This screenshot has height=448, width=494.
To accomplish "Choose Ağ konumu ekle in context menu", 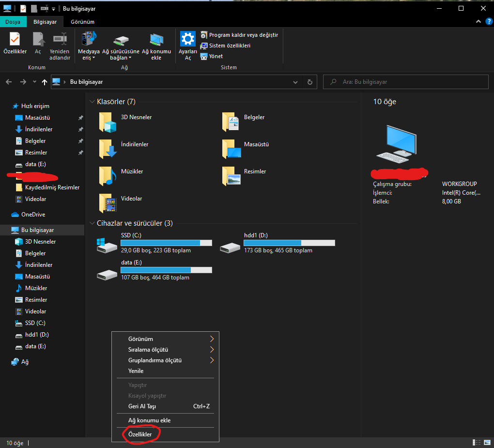I will (x=166, y=420).
